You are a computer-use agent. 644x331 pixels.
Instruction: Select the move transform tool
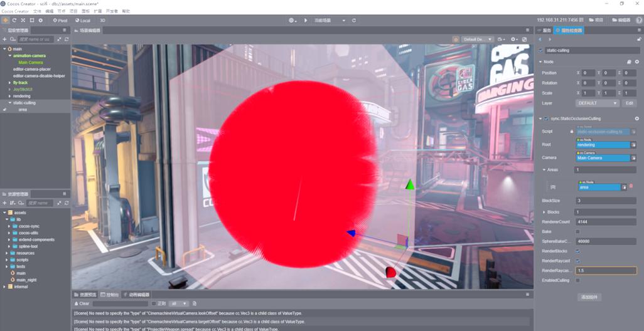point(6,20)
